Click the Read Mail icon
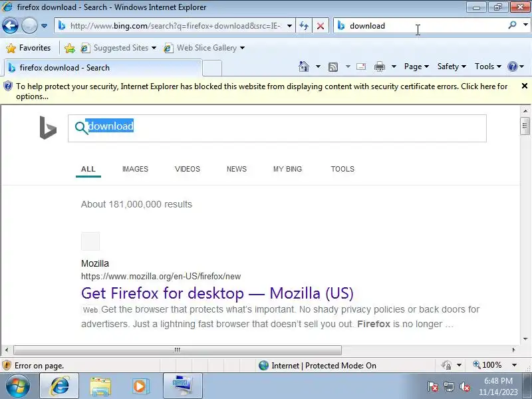This screenshot has height=399, width=532. [361, 66]
